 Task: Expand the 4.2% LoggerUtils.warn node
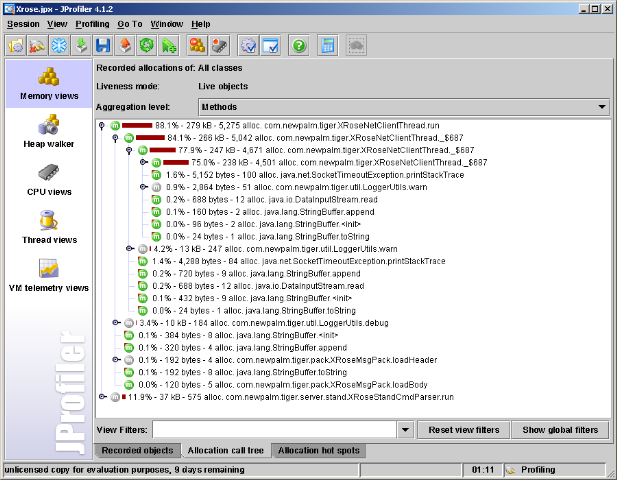point(130,248)
